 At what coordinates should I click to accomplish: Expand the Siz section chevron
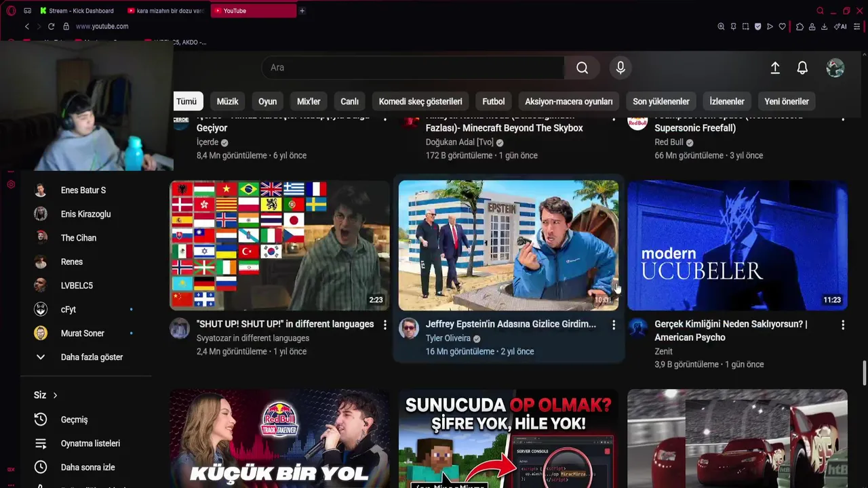(55, 395)
